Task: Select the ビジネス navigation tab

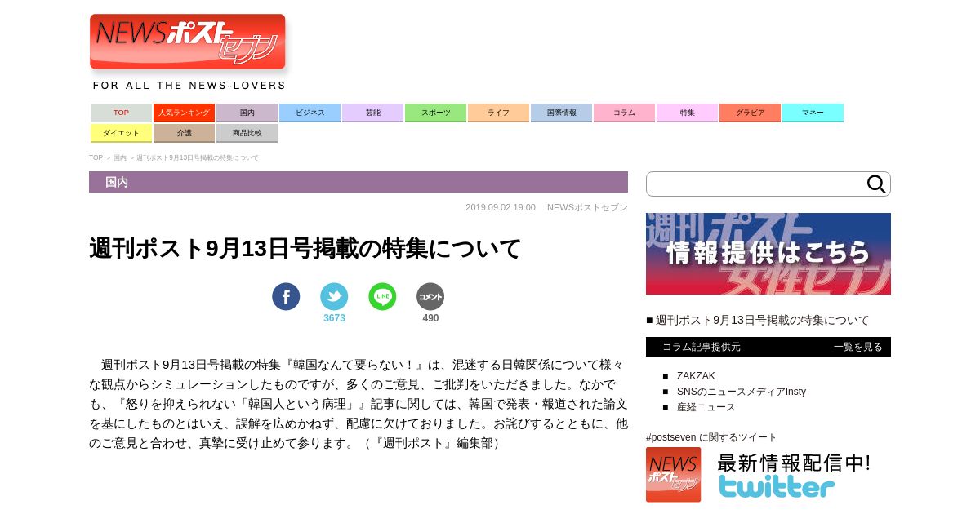Action: click(310, 113)
